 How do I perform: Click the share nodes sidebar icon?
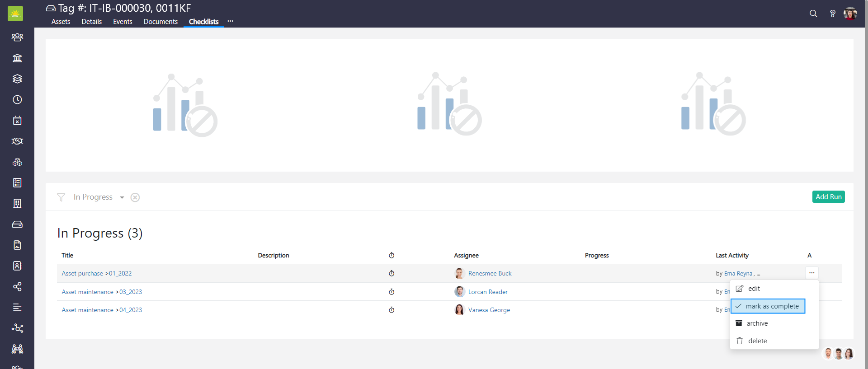coord(17,287)
